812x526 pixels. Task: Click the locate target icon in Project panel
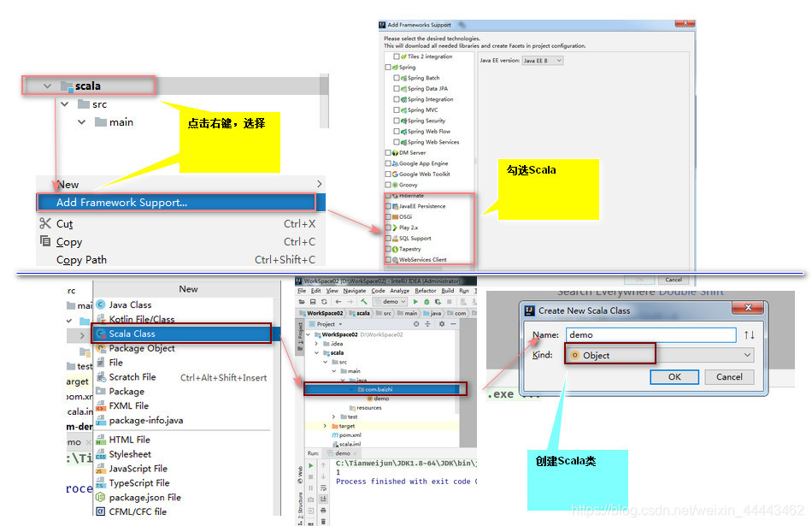coord(416,324)
